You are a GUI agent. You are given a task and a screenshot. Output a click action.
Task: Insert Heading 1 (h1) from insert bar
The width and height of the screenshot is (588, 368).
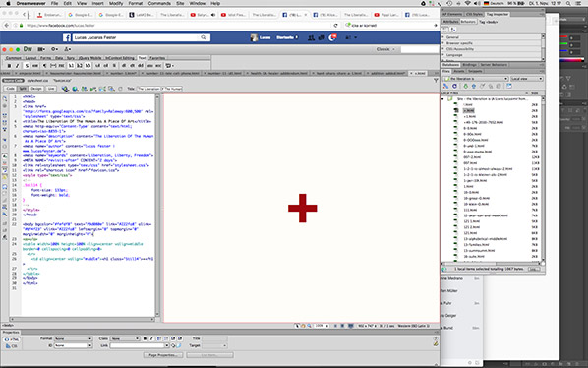pyautogui.click(x=71, y=66)
